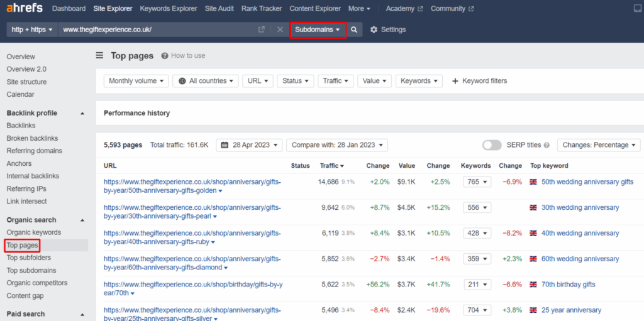The width and height of the screenshot is (644, 321).
Task: Open Top subfolders in sidebar
Action: coord(29,258)
